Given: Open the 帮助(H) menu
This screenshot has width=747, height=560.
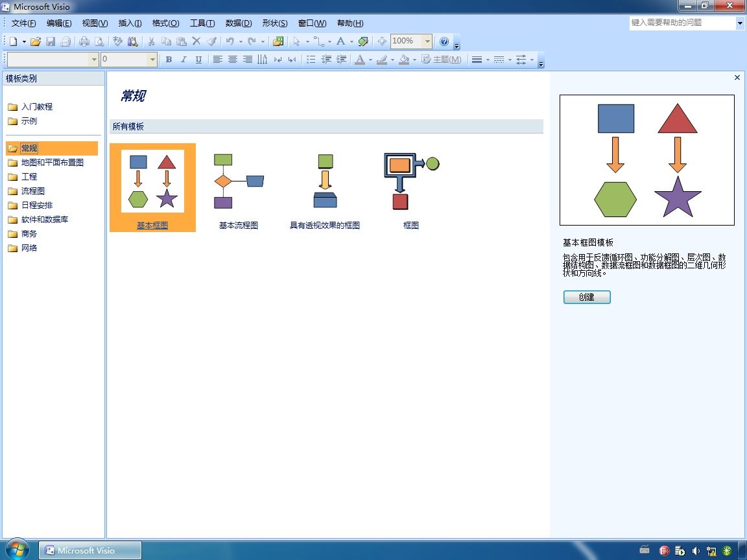Looking at the screenshot, I should coord(350,23).
